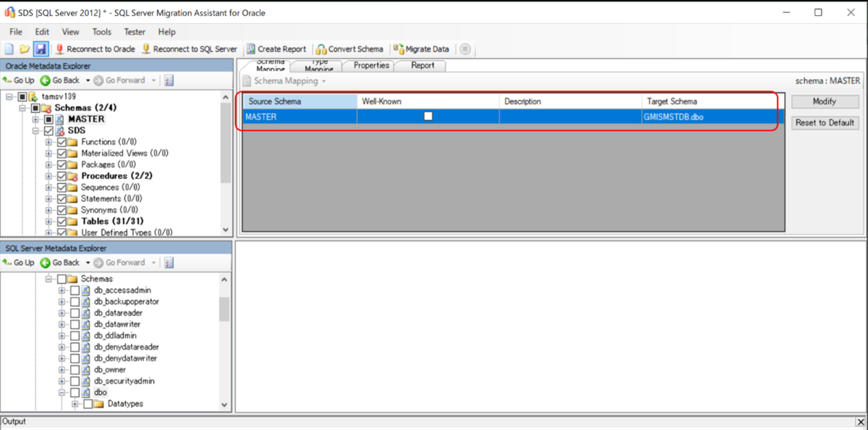Click the tamsv139 server icon
The width and height of the screenshot is (868, 430).
coord(34,97)
